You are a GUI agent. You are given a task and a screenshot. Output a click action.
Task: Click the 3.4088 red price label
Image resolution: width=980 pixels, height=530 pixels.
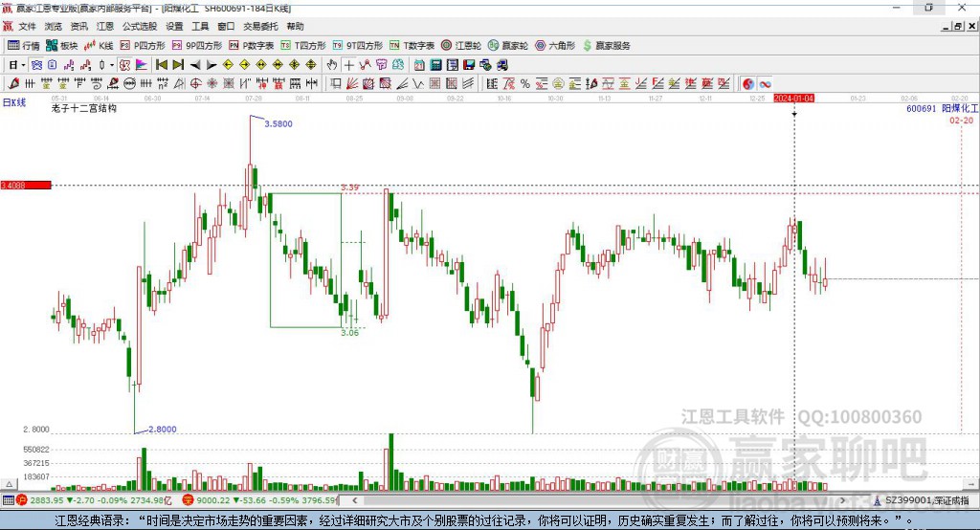tap(26, 185)
